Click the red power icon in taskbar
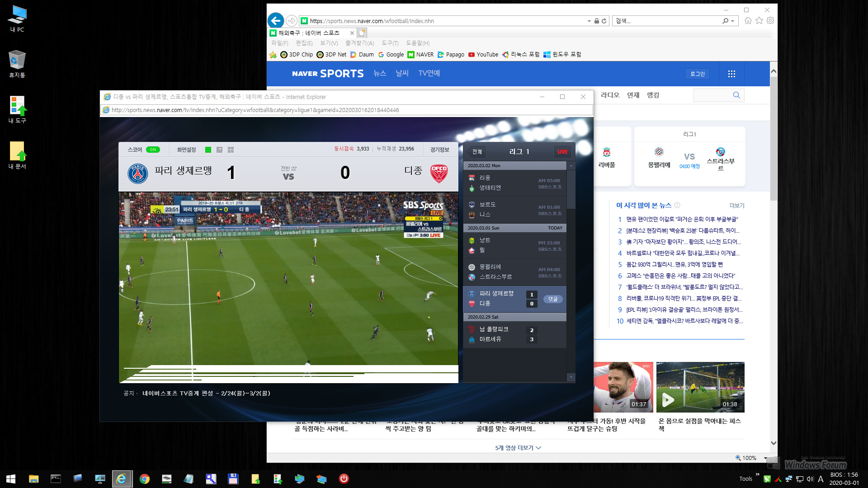Screen dimensions: 868x488 pos(344,479)
